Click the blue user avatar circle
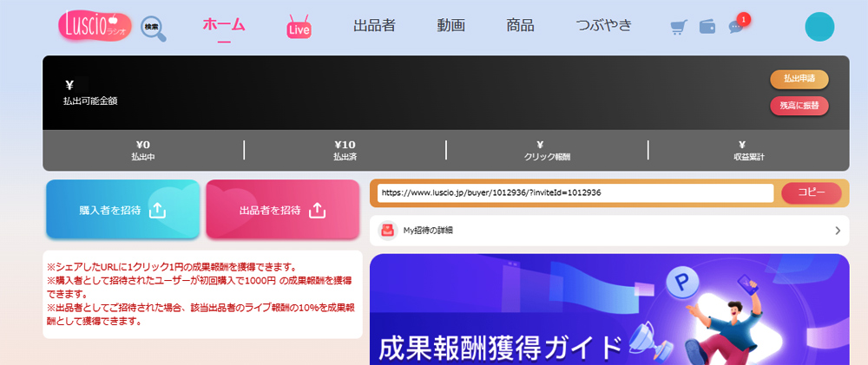Viewport: 868px width, 365px height. point(819,27)
